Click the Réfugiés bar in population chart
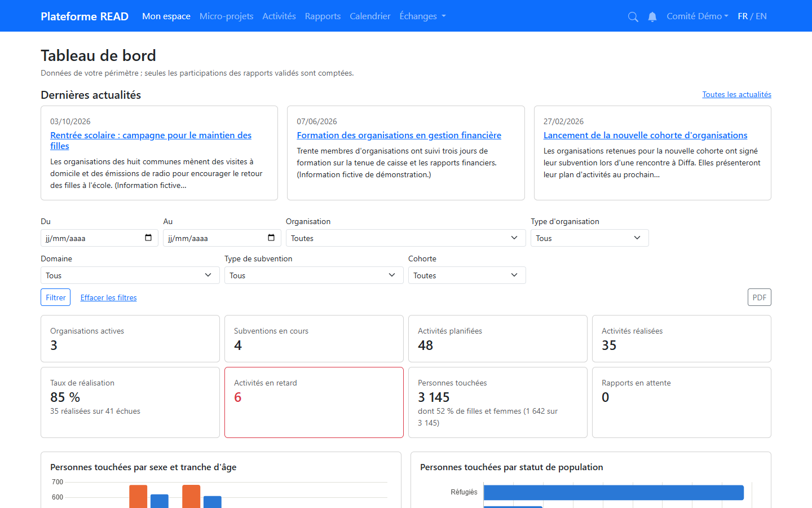Image resolution: width=812 pixels, height=508 pixels. (x=614, y=493)
